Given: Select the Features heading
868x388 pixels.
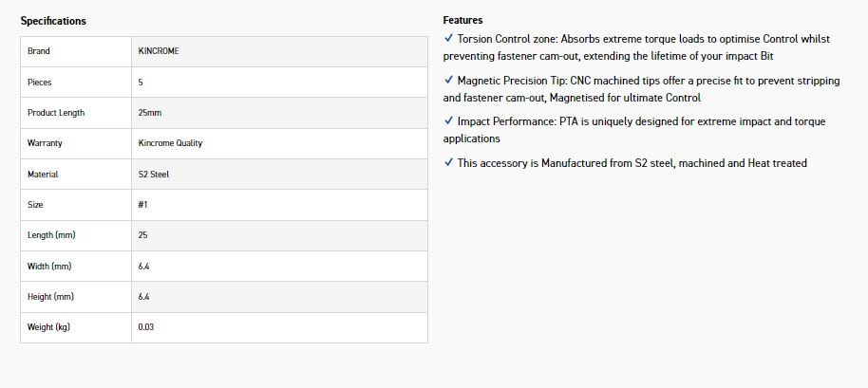Looking at the screenshot, I should click(462, 20).
